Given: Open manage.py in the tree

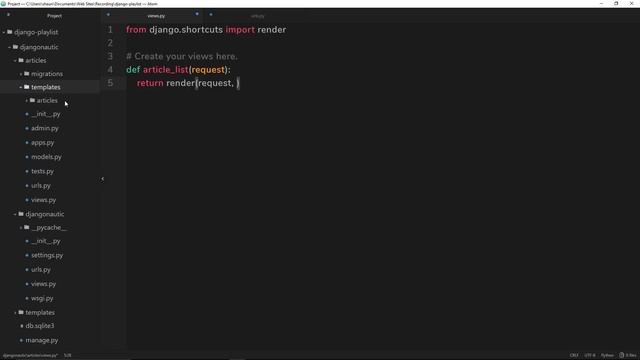Looking at the screenshot, I should click(x=42, y=340).
